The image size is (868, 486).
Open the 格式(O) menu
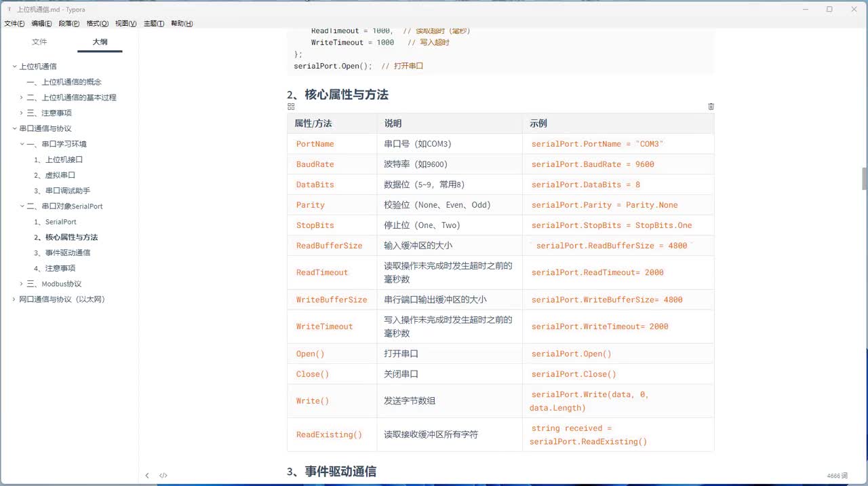(x=98, y=24)
